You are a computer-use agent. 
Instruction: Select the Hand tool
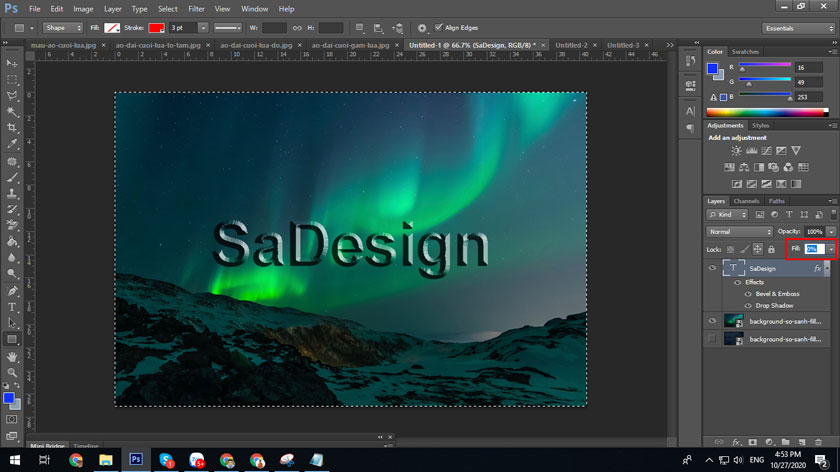click(x=12, y=356)
